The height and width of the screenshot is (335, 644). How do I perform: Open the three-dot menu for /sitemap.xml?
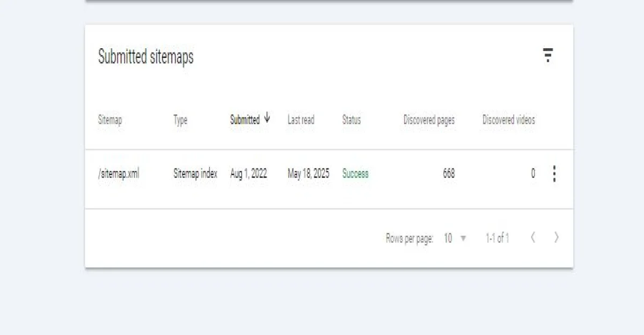point(554,174)
